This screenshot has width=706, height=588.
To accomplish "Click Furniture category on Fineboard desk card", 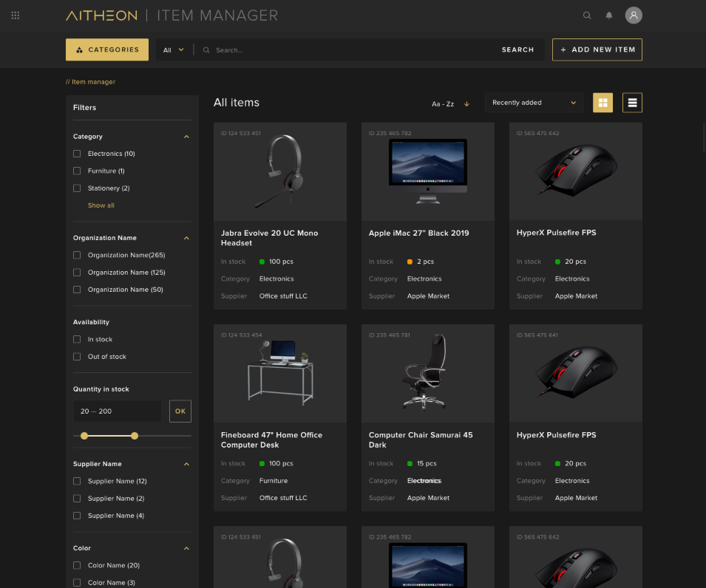I will [x=274, y=480].
